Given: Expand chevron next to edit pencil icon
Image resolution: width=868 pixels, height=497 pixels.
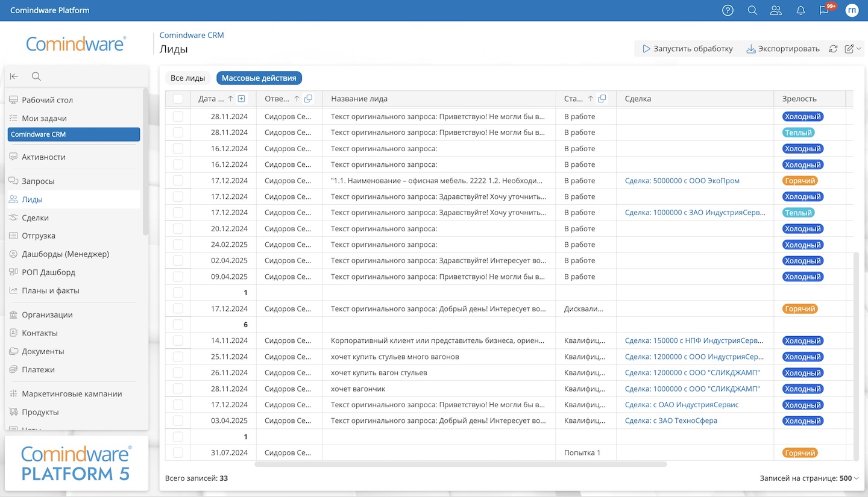Looking at the screenshot, I should 859,49.
